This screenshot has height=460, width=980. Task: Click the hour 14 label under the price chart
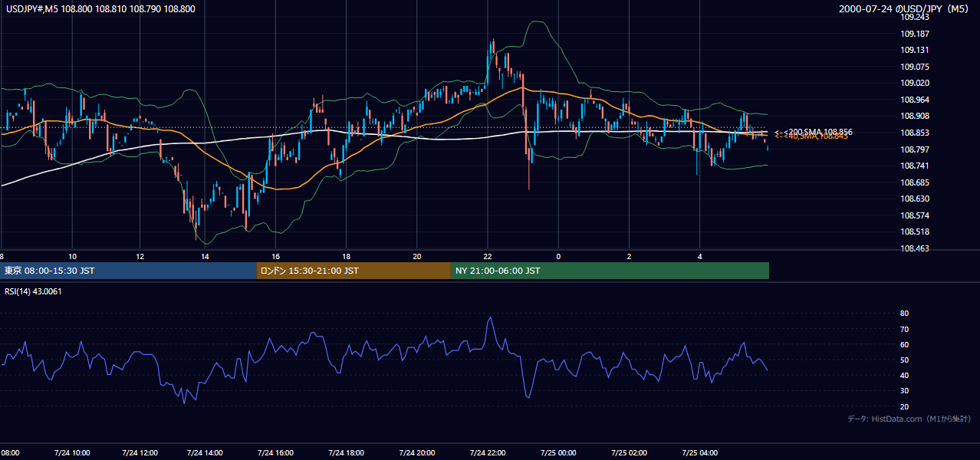pyautogui.click(x=205, y=256)
